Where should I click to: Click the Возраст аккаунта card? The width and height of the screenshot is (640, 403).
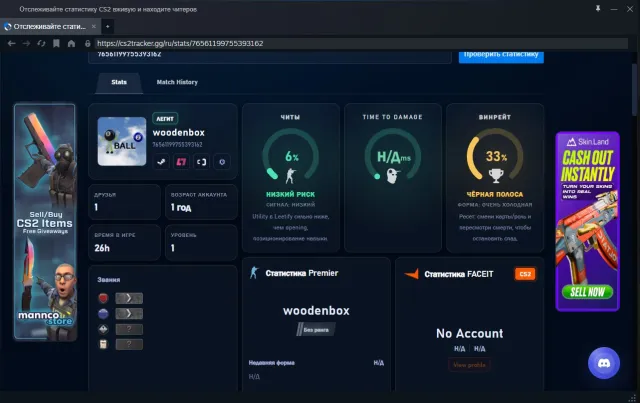(x=201, y=202)
